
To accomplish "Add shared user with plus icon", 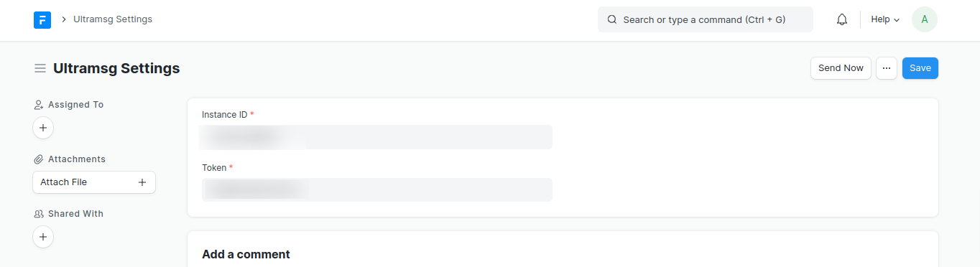I will [43, 237].
